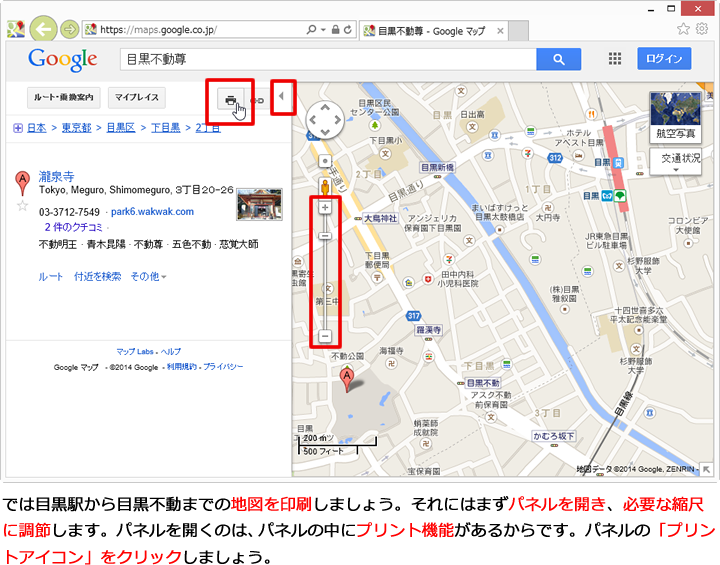Close the Google マップ browser tab
720x565 pixels.
point(501,31)
